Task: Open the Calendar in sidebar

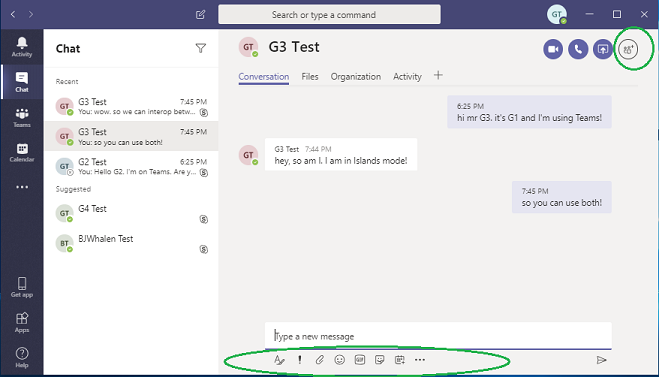Action: click(x=22, y=152)
